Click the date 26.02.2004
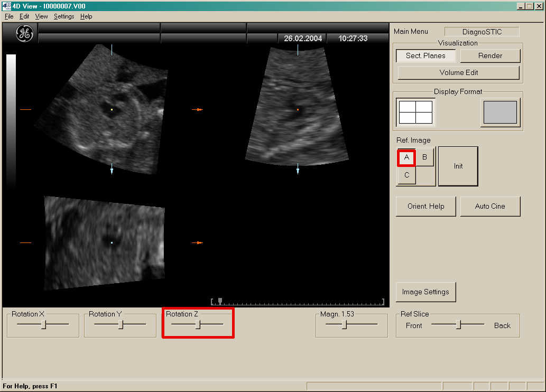 tap(302, 38)
